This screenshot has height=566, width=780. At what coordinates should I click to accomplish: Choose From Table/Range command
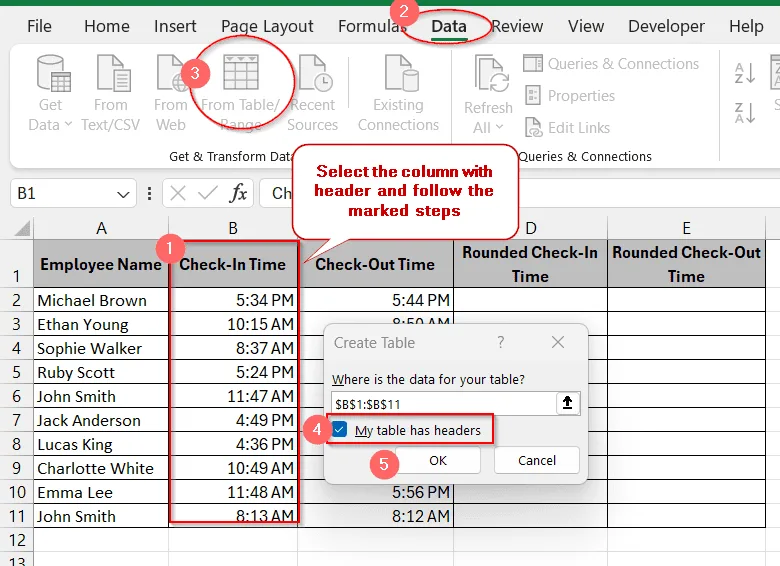pos(241,93)
